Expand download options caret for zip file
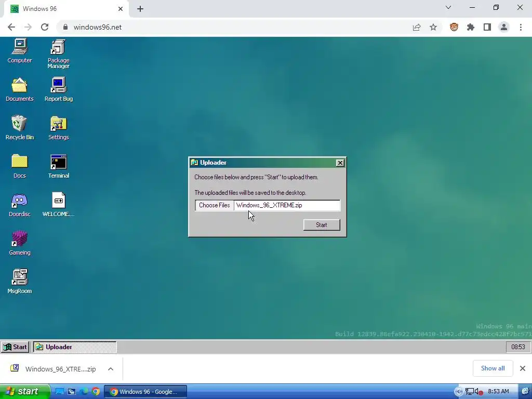Viewport: 532px width, 399px height. pos(111,369)
